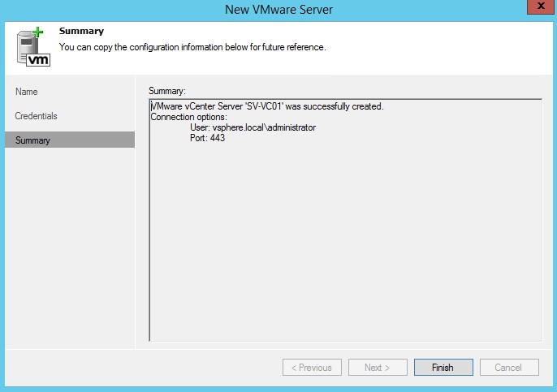Select the Summary wizard step
The image size is (557, 392).
pyautogui.click(x=70, y=140)
